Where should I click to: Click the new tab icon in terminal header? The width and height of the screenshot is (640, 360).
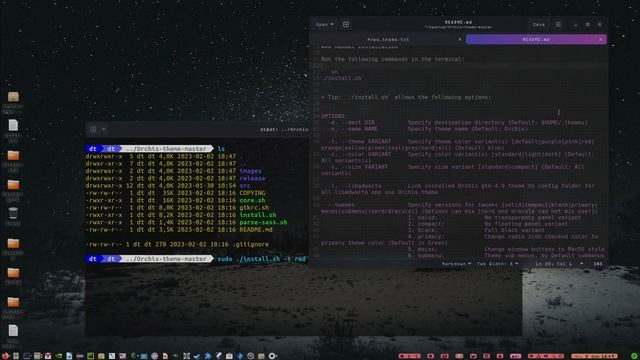pos(93,129)
